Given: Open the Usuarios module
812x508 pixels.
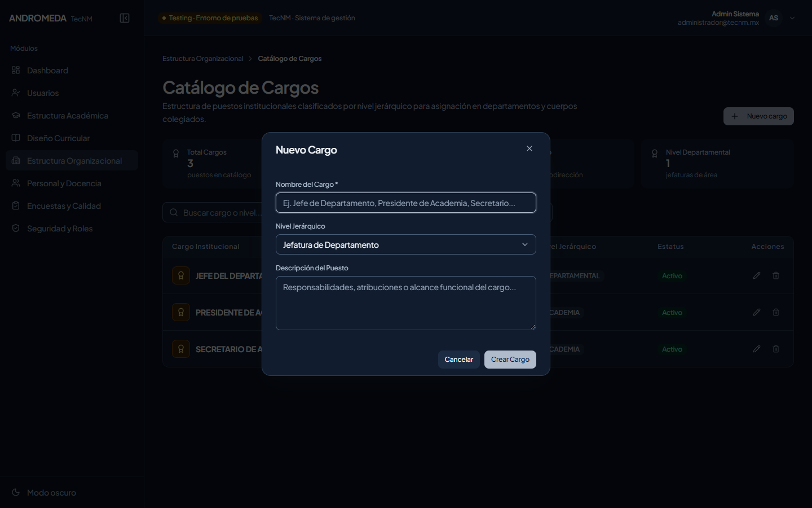Looking at the screenshot, I should pyautogui.click(x=72, y=93).
